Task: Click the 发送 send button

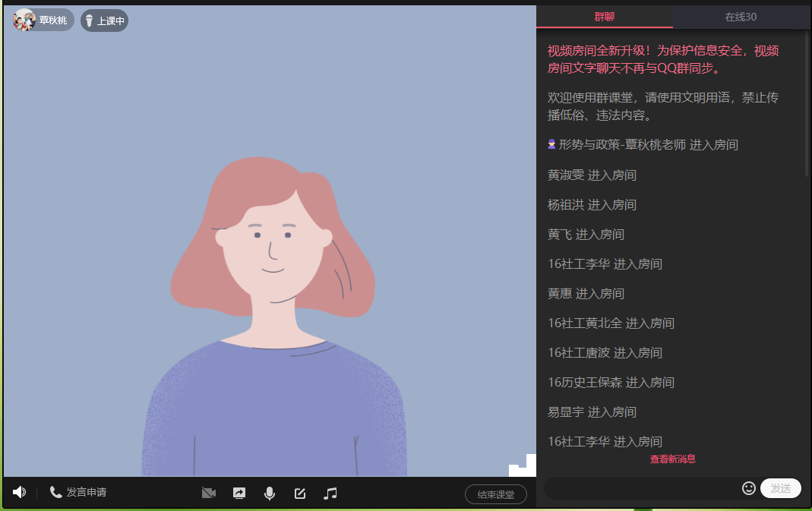Action: [x=780, y=488]
